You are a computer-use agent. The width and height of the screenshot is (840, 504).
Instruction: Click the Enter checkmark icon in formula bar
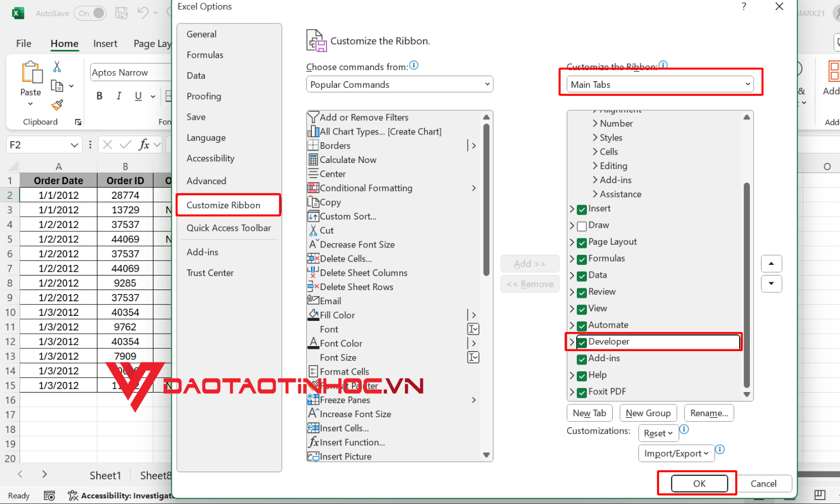point(126,144)
